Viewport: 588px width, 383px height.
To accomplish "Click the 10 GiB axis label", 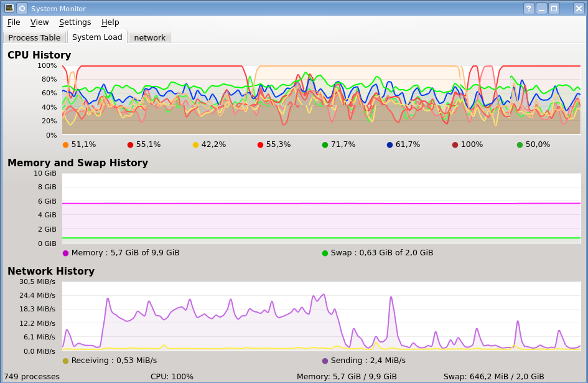I will point(45,174).
